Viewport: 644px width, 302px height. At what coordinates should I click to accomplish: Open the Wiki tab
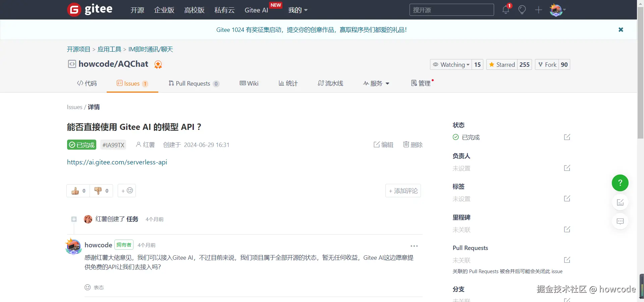pyautogui.click(x=249, y=83)
